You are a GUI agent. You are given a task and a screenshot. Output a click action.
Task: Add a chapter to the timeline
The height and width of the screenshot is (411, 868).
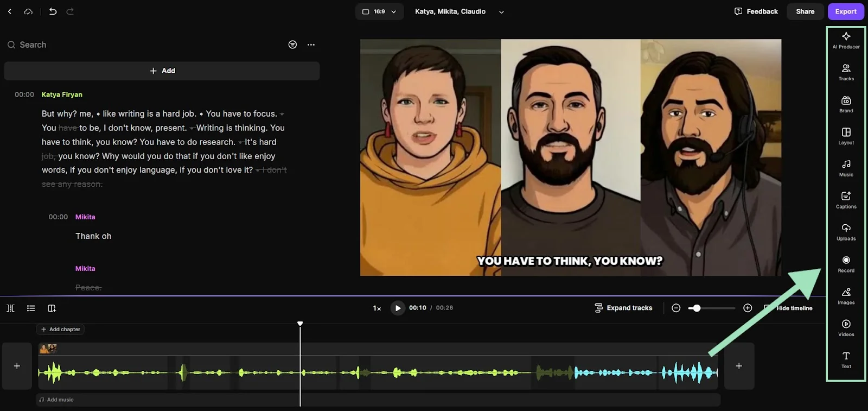click(x=60, y=329)
